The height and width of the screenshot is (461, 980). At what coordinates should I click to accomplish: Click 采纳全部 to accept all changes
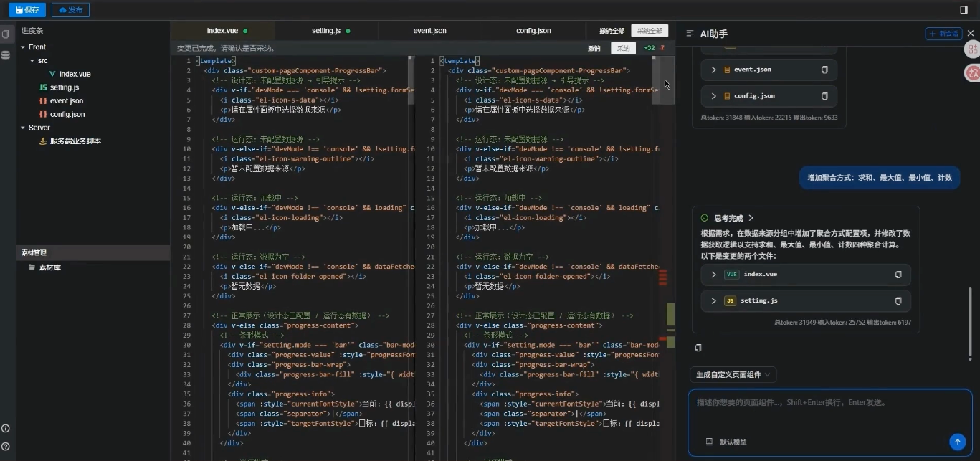[x=650, y=31]
